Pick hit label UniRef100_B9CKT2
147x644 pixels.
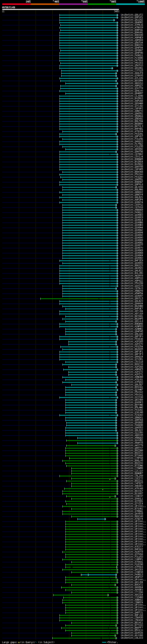tap(132, 585)
